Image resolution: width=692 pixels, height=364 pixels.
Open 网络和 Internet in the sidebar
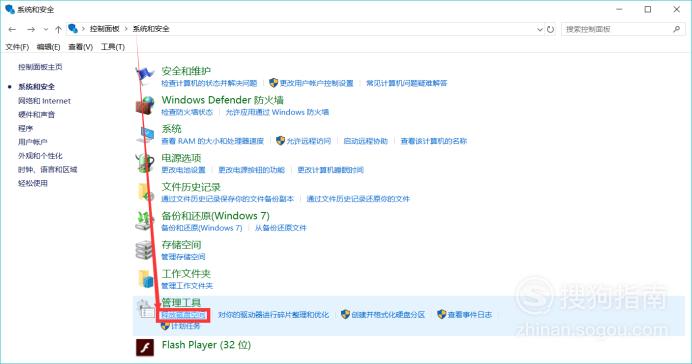[44, 101]
